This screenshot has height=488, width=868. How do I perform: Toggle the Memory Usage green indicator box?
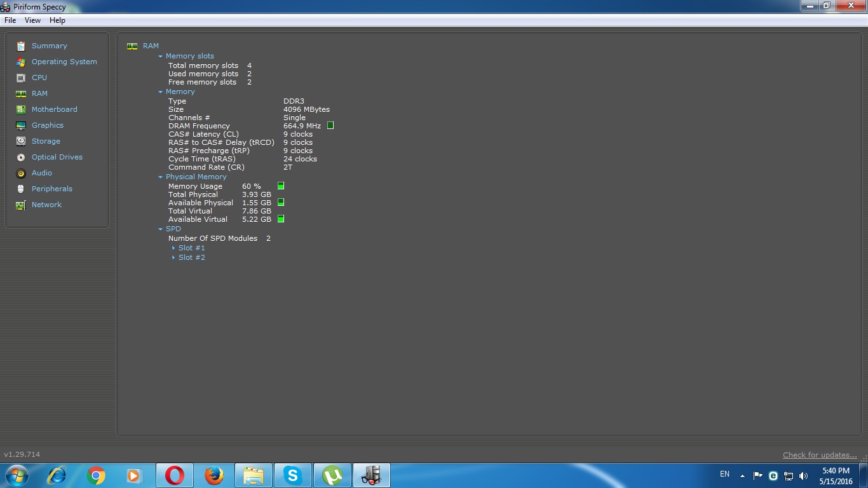pos(281,186)
